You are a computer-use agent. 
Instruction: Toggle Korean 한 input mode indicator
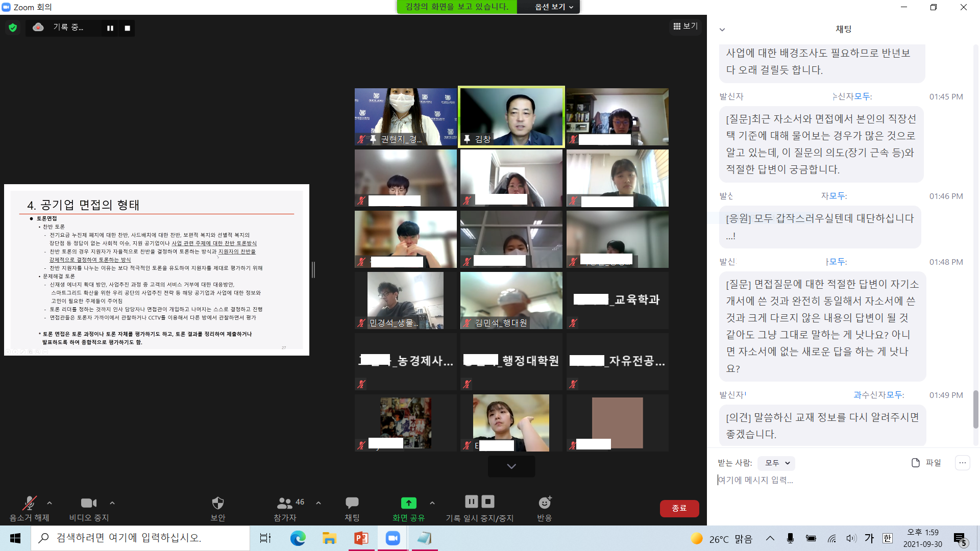pos(888,538)
